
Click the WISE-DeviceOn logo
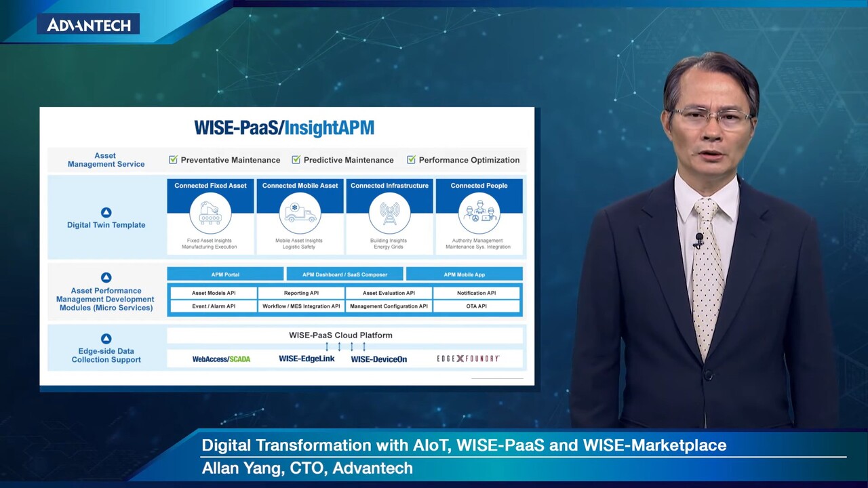379,359
